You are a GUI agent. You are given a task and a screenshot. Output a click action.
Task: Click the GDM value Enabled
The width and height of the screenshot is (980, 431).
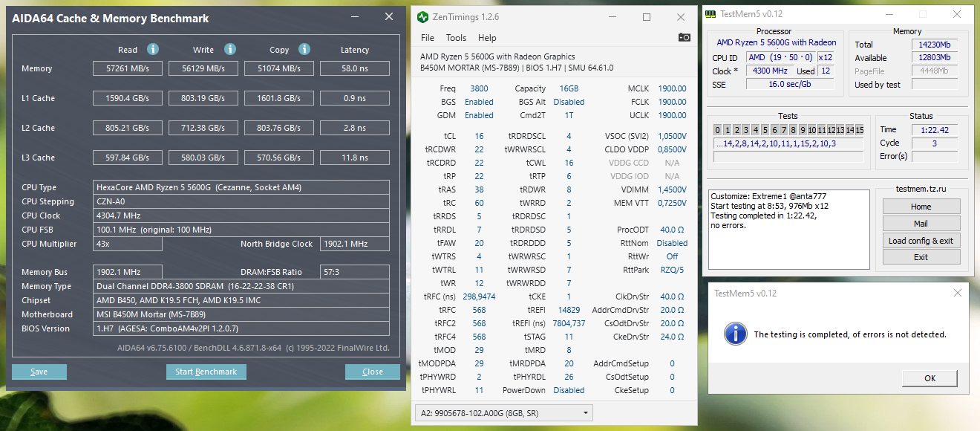479,115
